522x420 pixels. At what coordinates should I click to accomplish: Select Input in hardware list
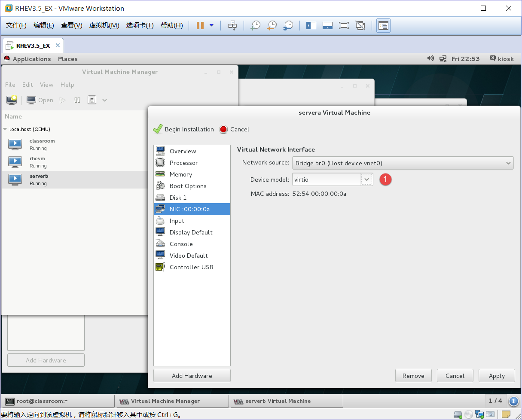192,221
